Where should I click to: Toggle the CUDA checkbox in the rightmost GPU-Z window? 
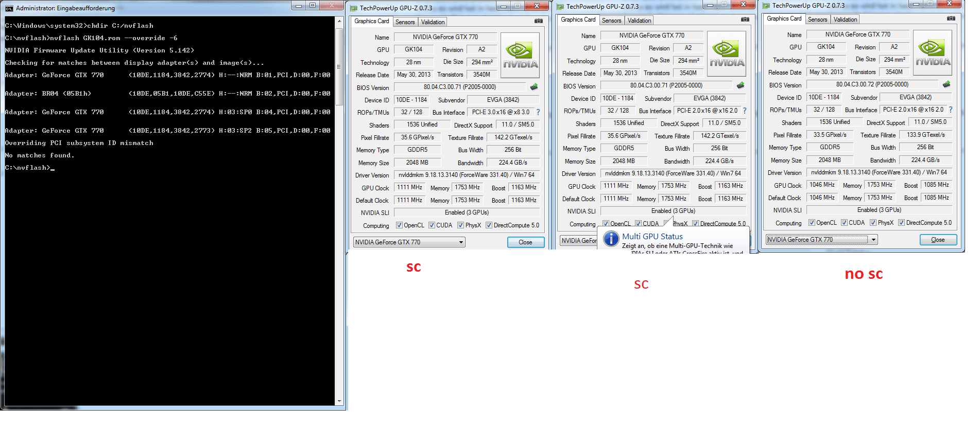tap(844, 223)
